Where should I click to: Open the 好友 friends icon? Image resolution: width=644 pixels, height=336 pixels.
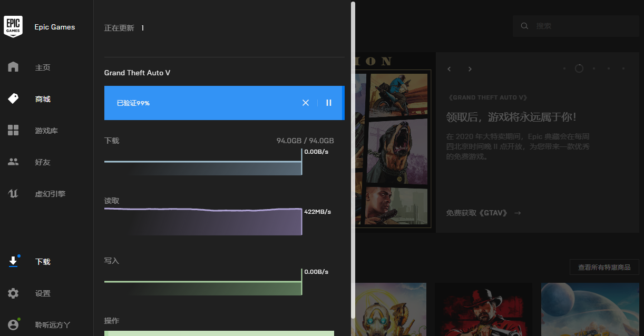click(x=13, y=162)
